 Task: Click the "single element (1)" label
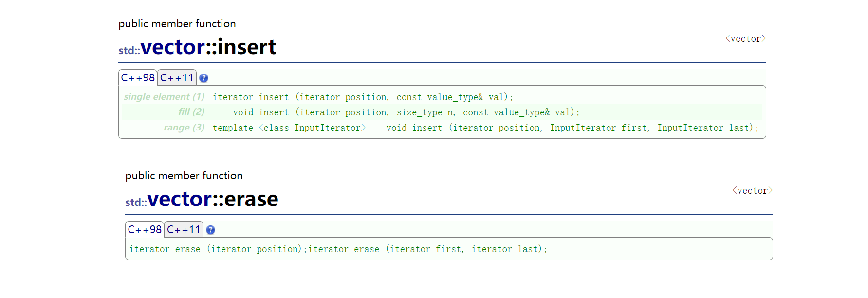point(164,97)
